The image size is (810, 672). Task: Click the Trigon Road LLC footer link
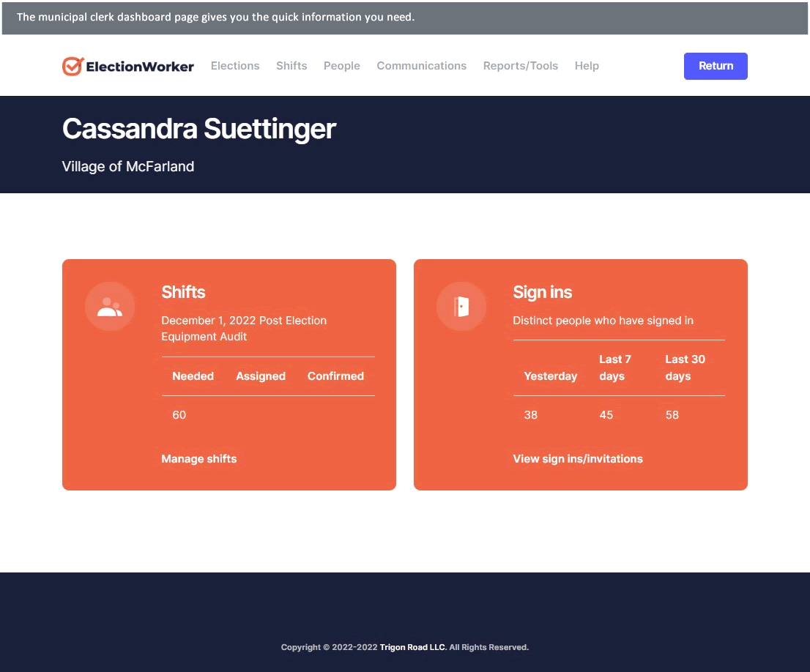[412, 647]
